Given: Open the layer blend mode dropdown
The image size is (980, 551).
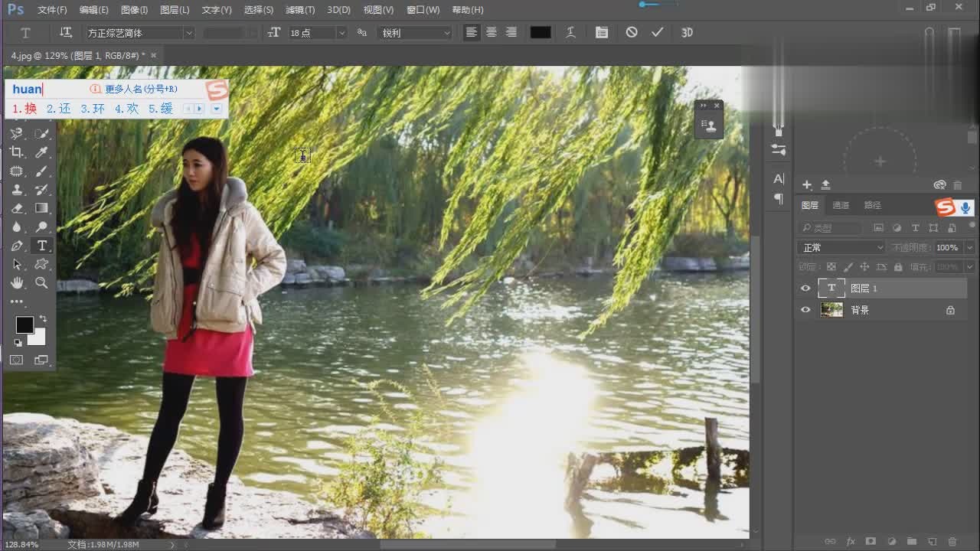Looking at the screenshot, I should click(841, 247).
